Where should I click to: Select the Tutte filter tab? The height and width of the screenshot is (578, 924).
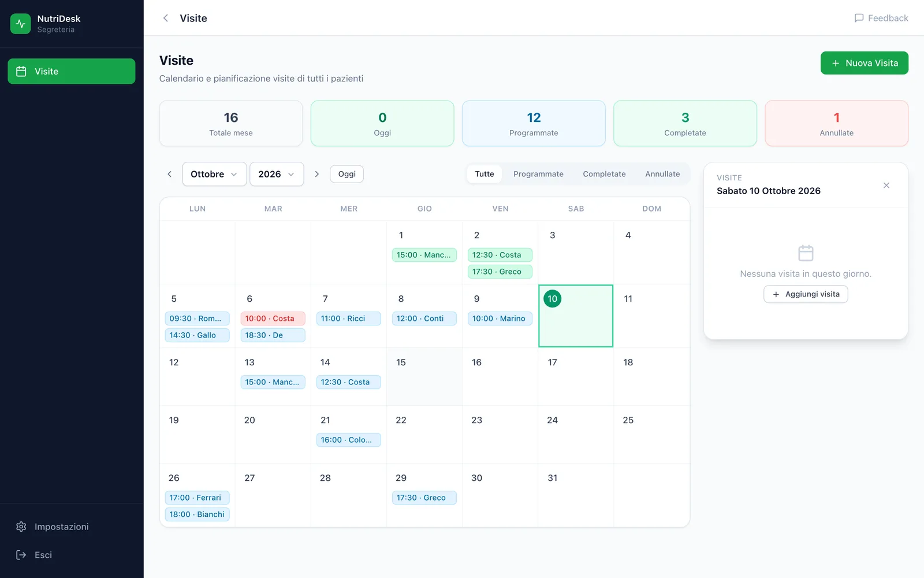click(x=485, y=174)
